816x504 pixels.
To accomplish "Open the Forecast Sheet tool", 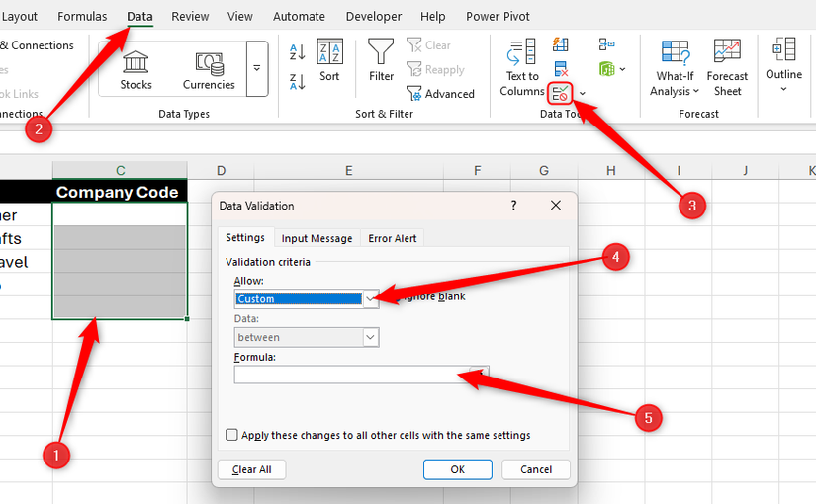I will (x=727, y=67).
